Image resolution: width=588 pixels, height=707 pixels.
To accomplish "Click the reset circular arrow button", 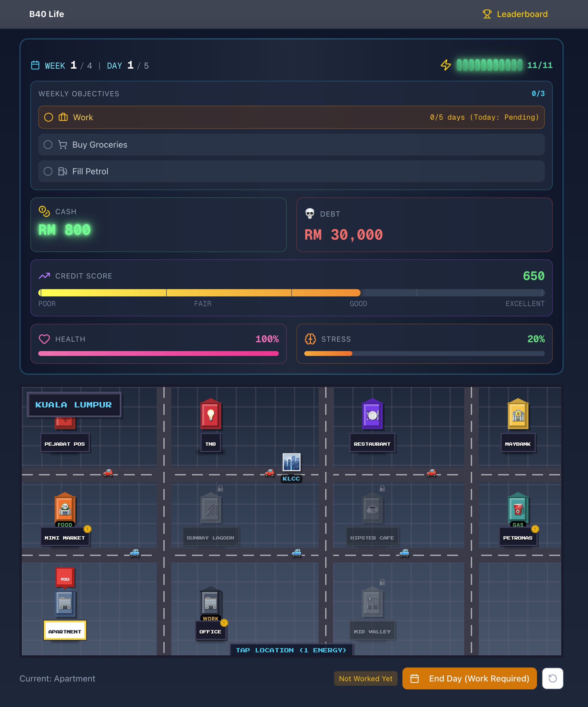I will point(552,678).
